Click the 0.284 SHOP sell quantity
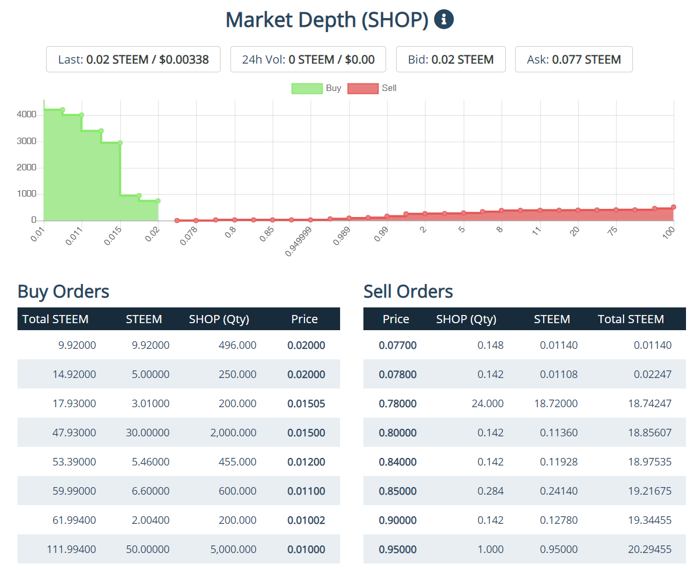Viewport: 700px width, 588px height. [x=491, y=491]
